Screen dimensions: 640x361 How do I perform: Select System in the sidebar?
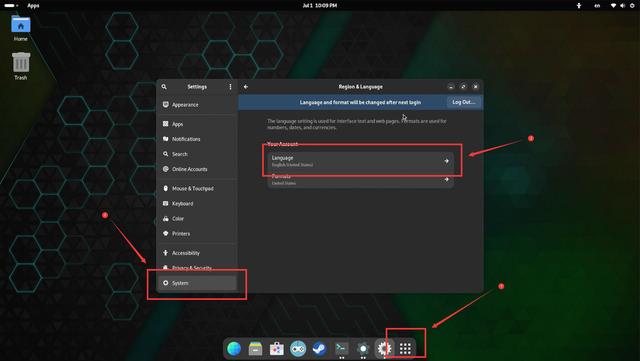coord(197,283)
